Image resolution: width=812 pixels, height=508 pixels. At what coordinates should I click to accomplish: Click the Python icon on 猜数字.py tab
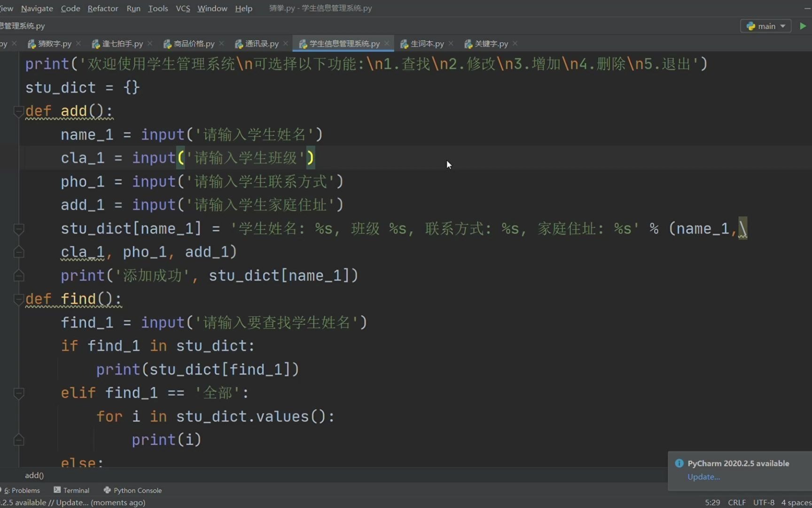pos(32,43)
